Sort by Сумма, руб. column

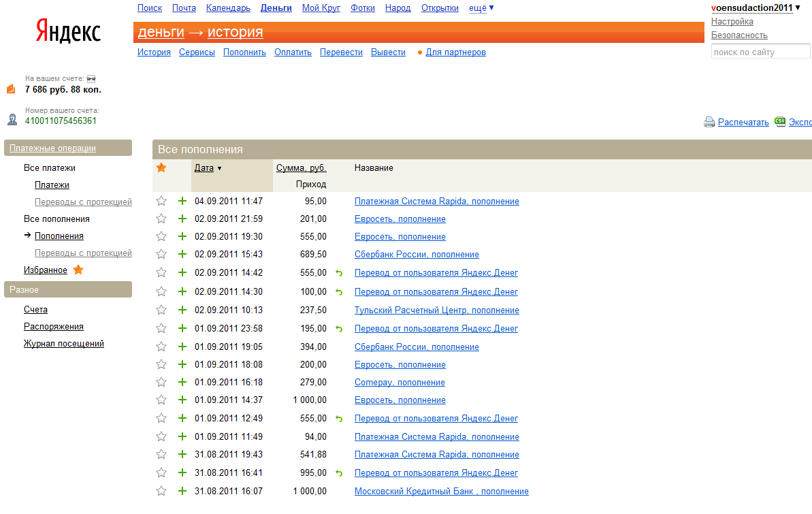pyautogui.click(x=301, y=168)
